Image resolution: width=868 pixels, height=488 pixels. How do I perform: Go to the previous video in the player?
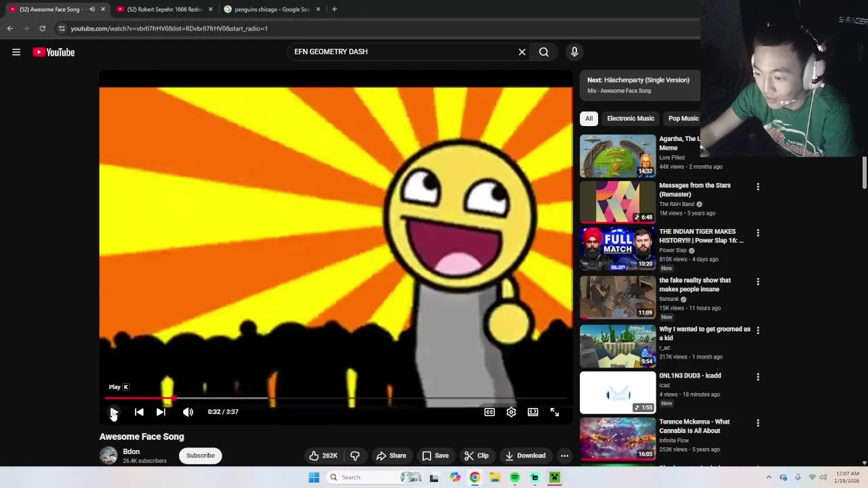(139, 412)
